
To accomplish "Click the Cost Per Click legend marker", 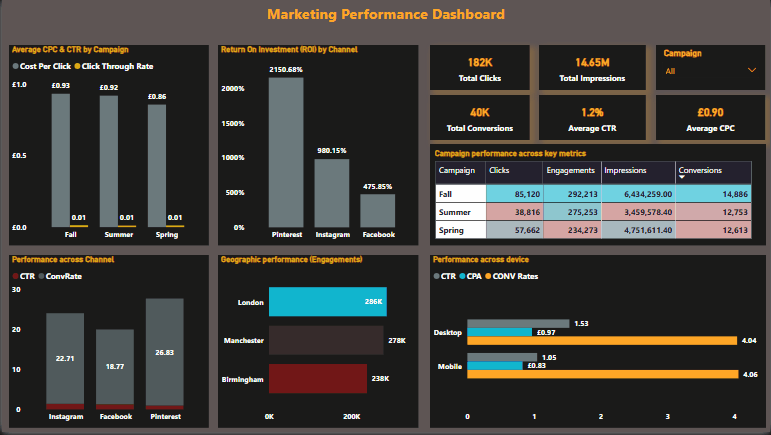I will (x=16, y=66).
